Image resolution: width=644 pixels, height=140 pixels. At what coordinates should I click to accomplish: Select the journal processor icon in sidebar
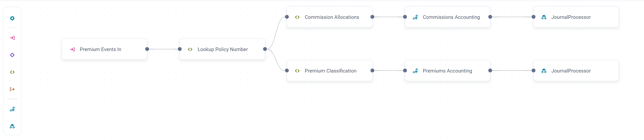point(12,126)
